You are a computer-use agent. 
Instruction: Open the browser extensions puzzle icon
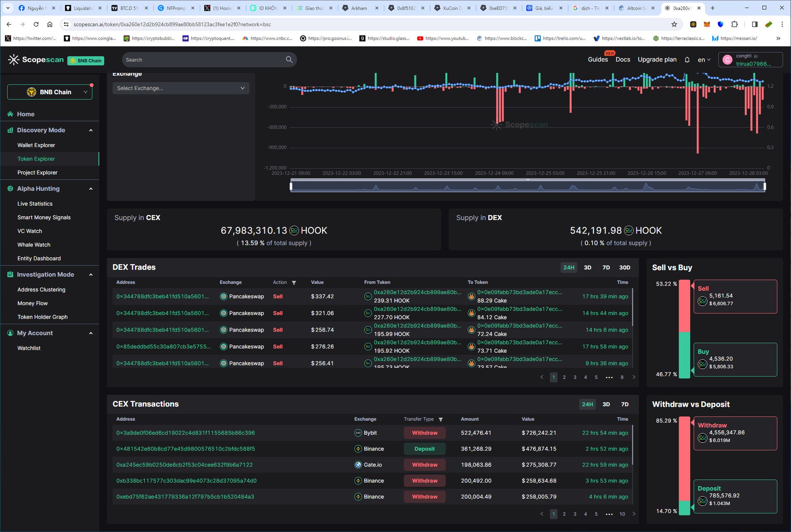click(x=734, y=24)
